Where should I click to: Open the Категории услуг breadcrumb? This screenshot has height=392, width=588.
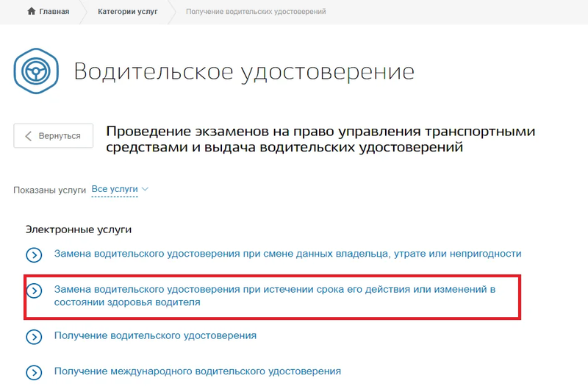coord(127,12)
